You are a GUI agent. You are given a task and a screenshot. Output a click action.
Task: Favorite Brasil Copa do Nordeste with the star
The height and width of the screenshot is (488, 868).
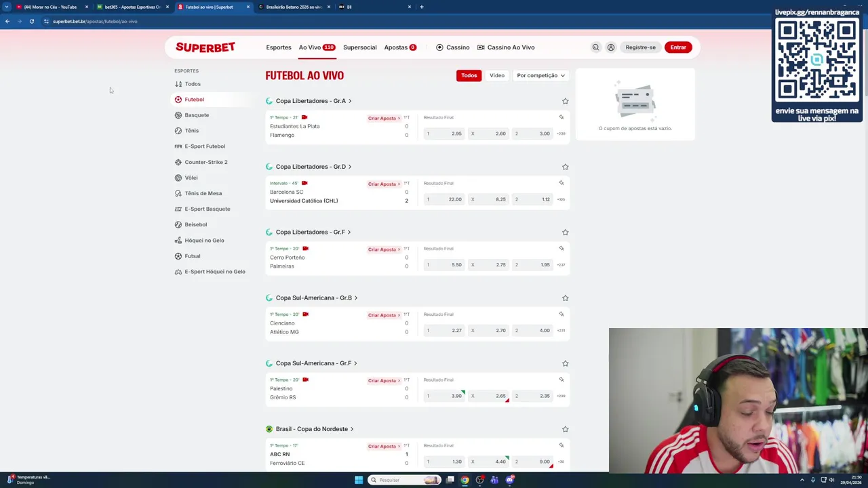click(x=565, y=429)
